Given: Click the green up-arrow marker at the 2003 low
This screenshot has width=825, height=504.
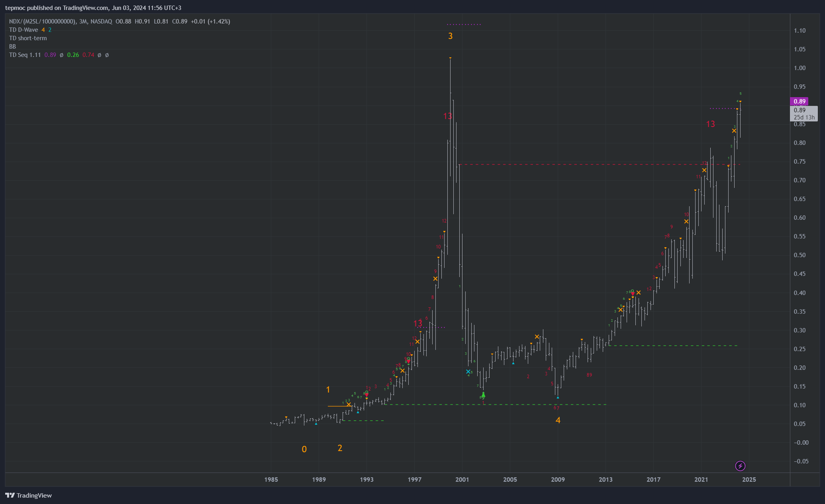Looking at the screenshot, I should coord(483,395).
